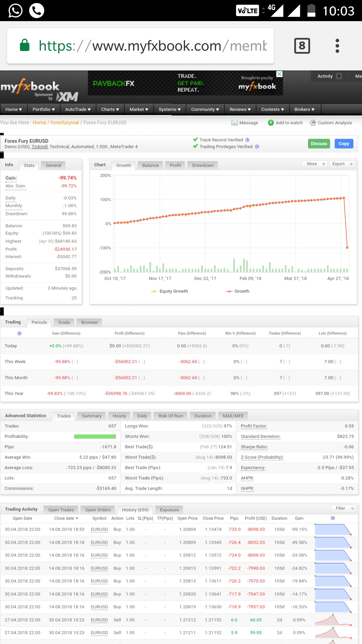Click help icon beside Track Record Verified
This screenshot has width=362, height=644.
pos(247,140)
